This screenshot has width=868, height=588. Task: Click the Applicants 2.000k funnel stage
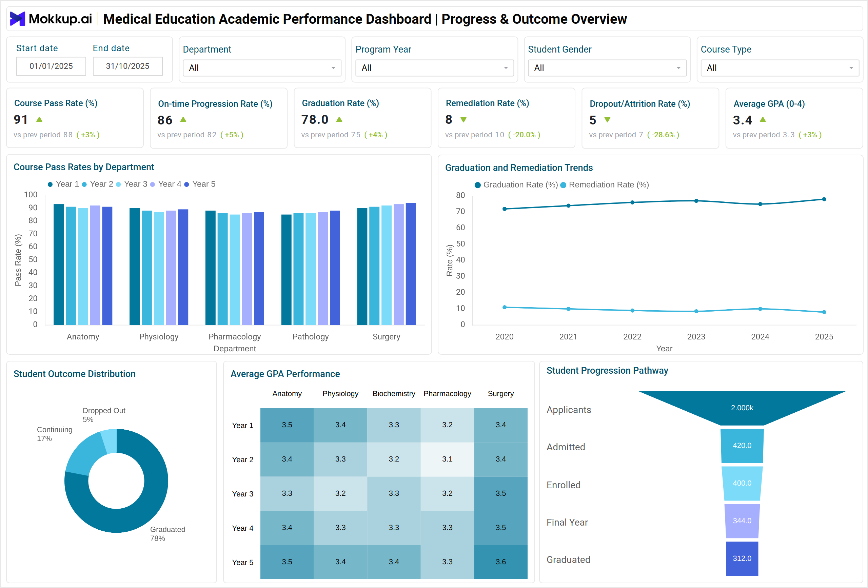click(742, 408)
